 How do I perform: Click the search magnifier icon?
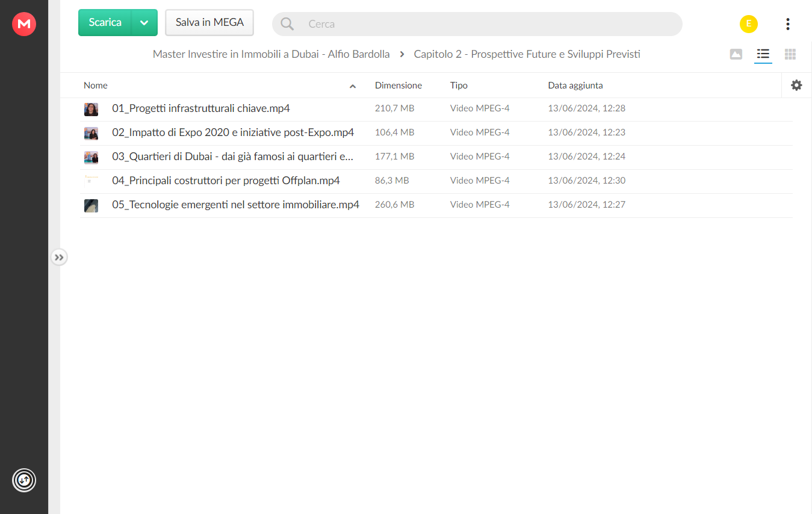click(x=288, y=24)
